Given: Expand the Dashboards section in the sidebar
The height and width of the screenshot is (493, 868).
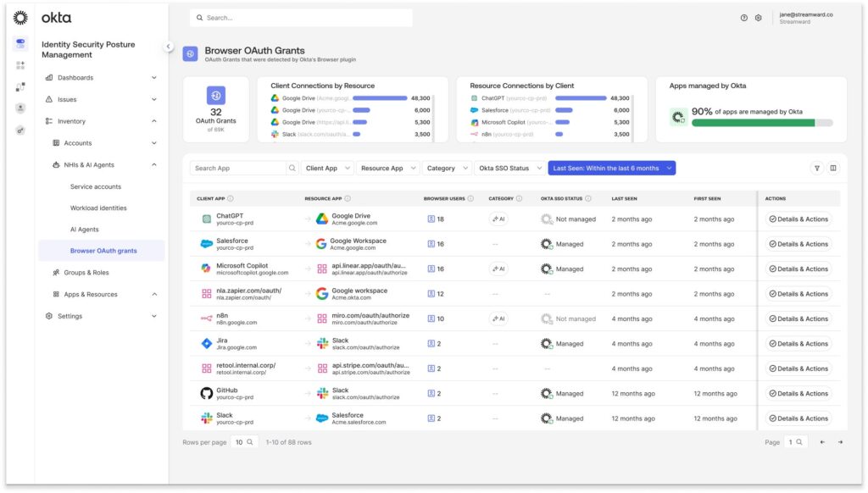Looking at the screenshot, I should click(x=99, y=77).
